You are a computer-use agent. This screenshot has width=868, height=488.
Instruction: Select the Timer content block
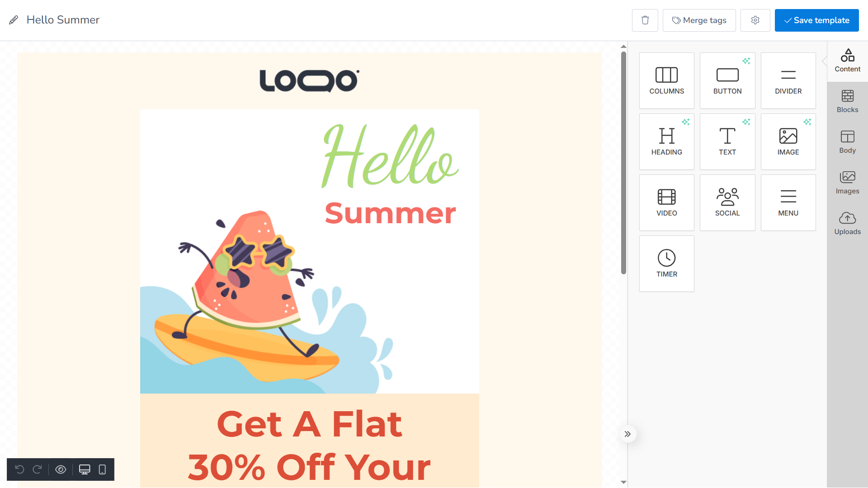point(666,263)
